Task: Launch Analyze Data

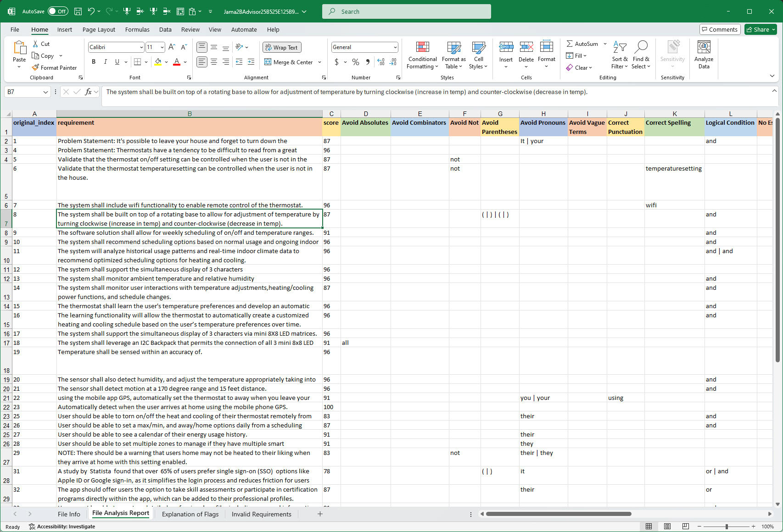Action: [x=704, y=55]
